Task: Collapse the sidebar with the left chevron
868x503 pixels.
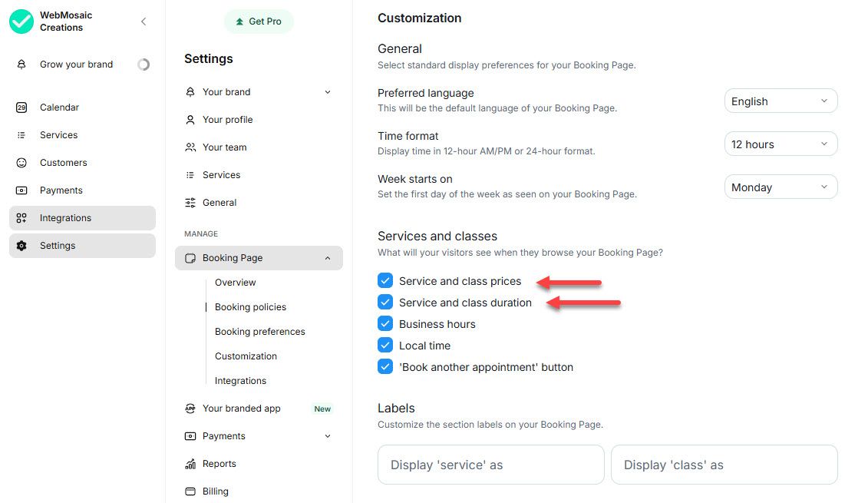Action: click(x=144, y=22)
